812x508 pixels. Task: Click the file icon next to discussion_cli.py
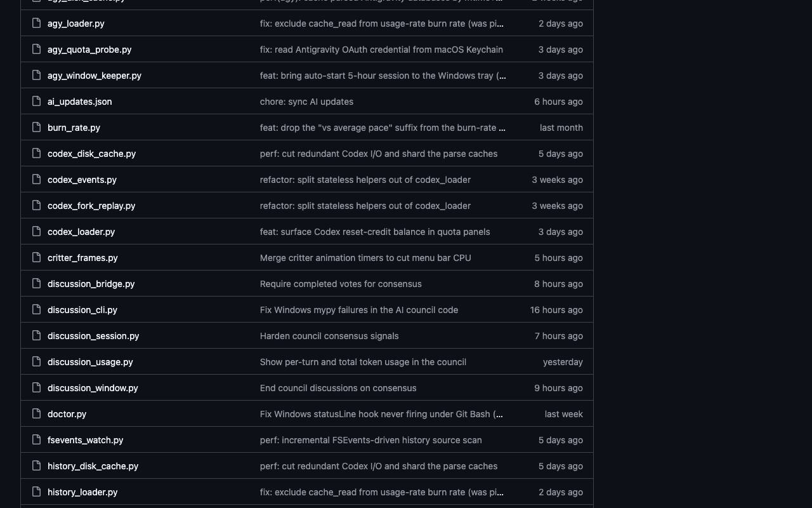(37, 310)
